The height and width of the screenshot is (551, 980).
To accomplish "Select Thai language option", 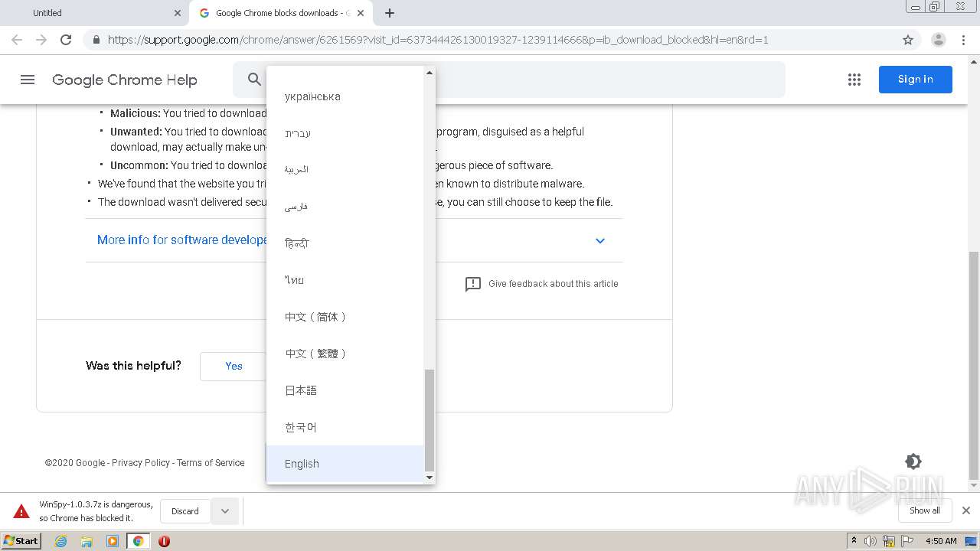I will point(345,280).
